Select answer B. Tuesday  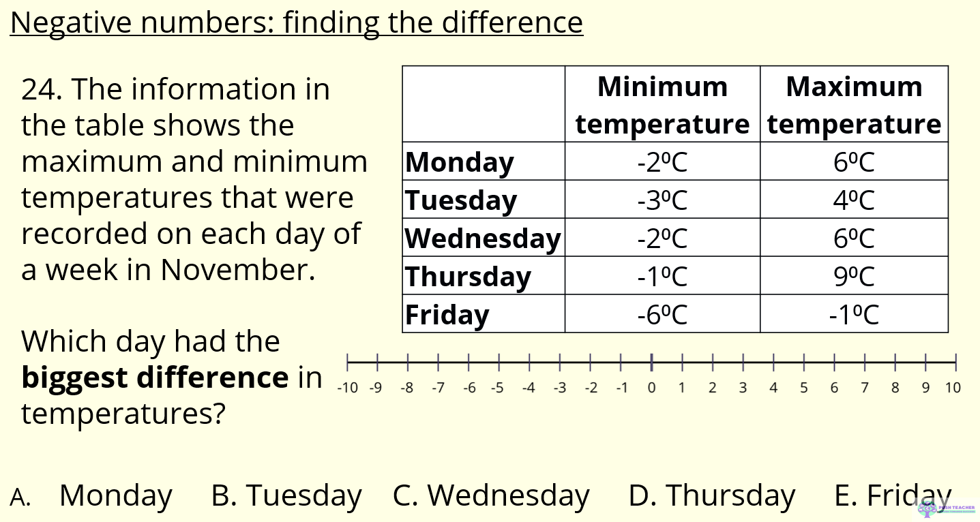point(286,496)
